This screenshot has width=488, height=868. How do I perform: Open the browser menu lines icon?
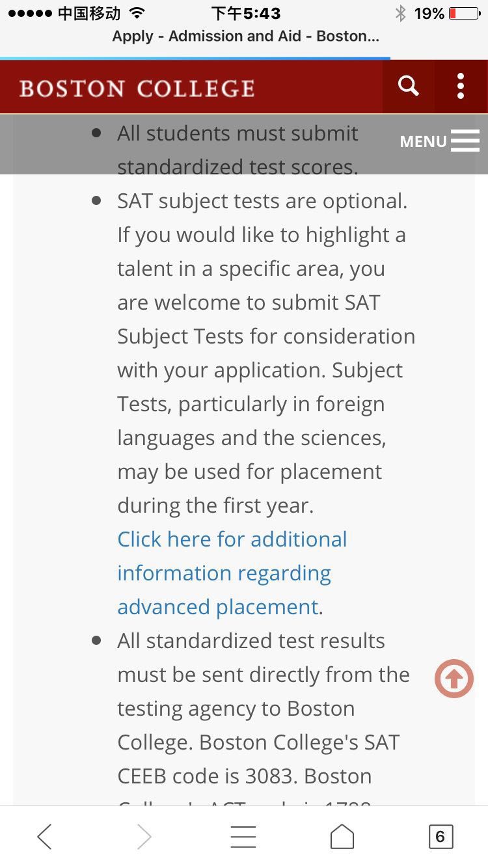point(243,837)
